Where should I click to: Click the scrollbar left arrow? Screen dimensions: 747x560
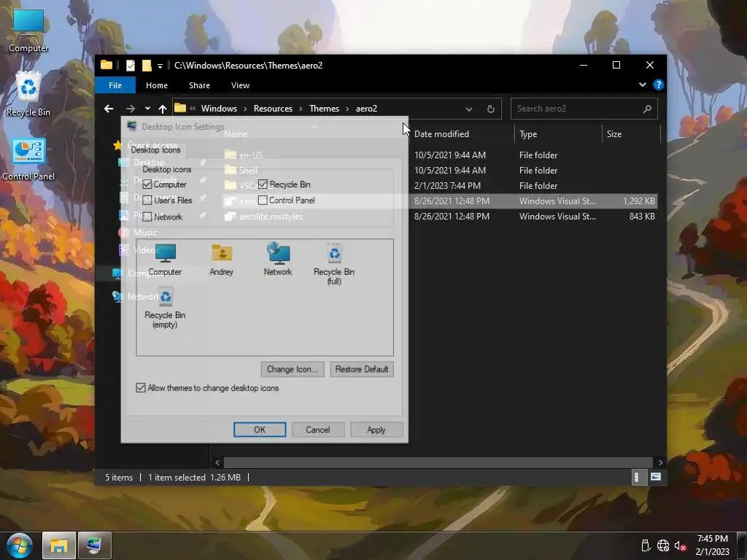pos(217,462)
